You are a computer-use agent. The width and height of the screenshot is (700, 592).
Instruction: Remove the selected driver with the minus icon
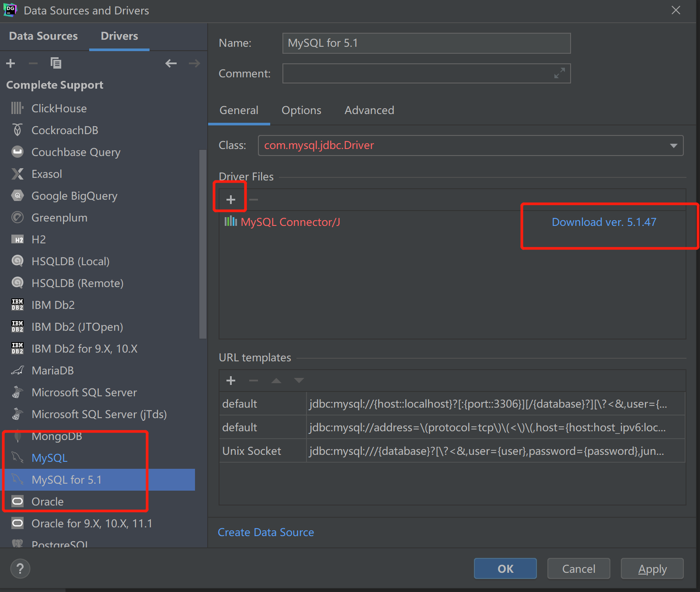tap(33, 63)
